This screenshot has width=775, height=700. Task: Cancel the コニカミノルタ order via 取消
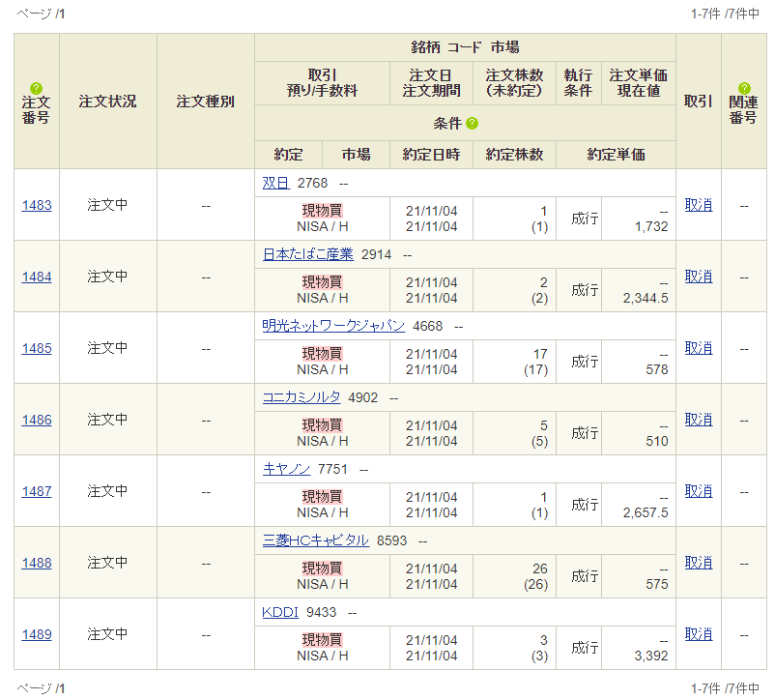(x=698, y=420)
